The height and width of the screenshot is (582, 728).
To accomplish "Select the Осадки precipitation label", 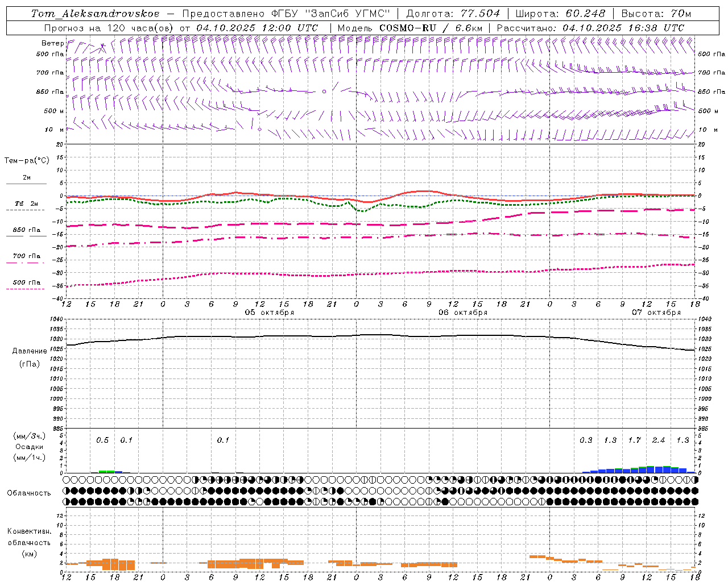I will (30, 447).
